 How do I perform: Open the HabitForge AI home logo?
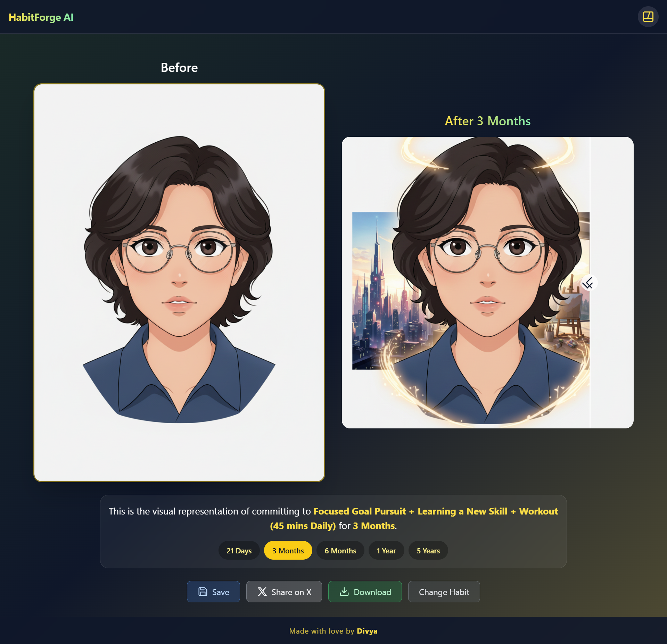41,17
